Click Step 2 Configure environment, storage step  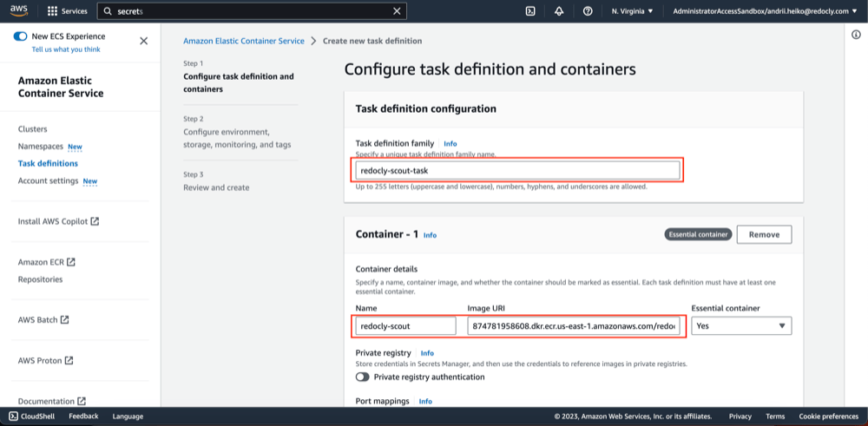(237, 138)
